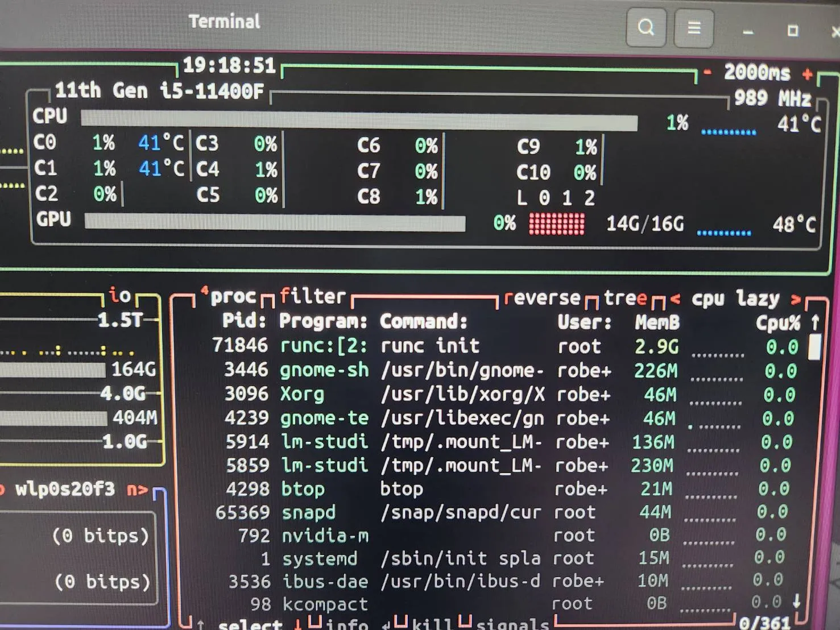The image size is (840, 630).
Task: Click the CPU usage bar
Action: (x=359, y=121)
